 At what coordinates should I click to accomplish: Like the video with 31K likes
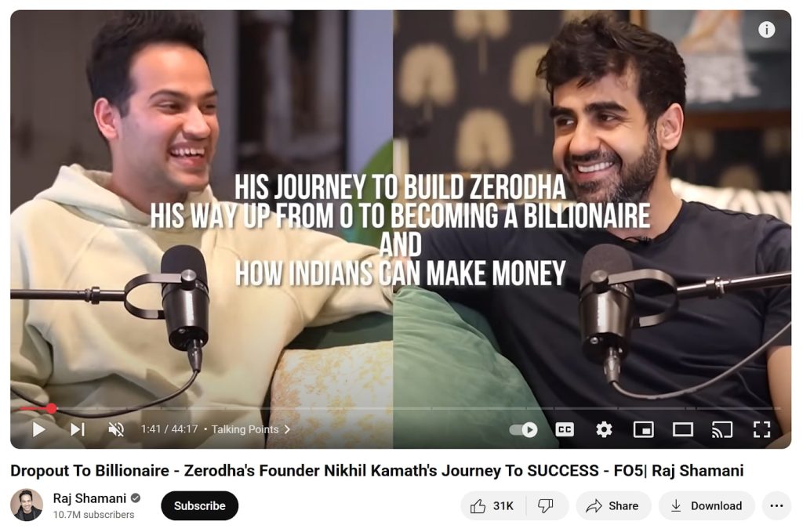pyautogui.click(x=491, y=506)
